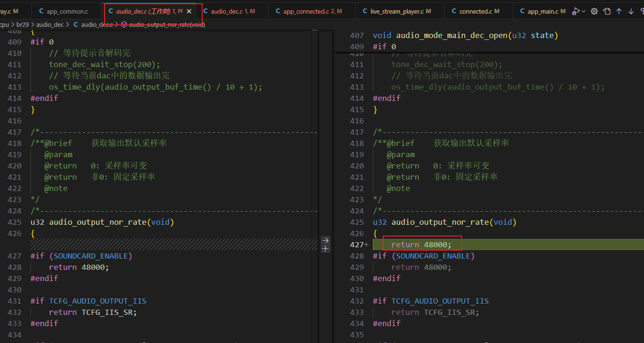644x343 pixels.
Task: Click '@note' comment in right pane
Action: [x=398, y=188]
